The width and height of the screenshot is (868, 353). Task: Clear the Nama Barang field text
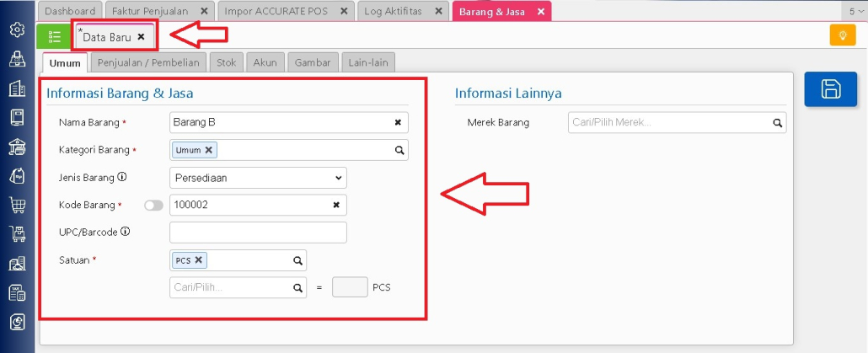(x=398, y=122)
